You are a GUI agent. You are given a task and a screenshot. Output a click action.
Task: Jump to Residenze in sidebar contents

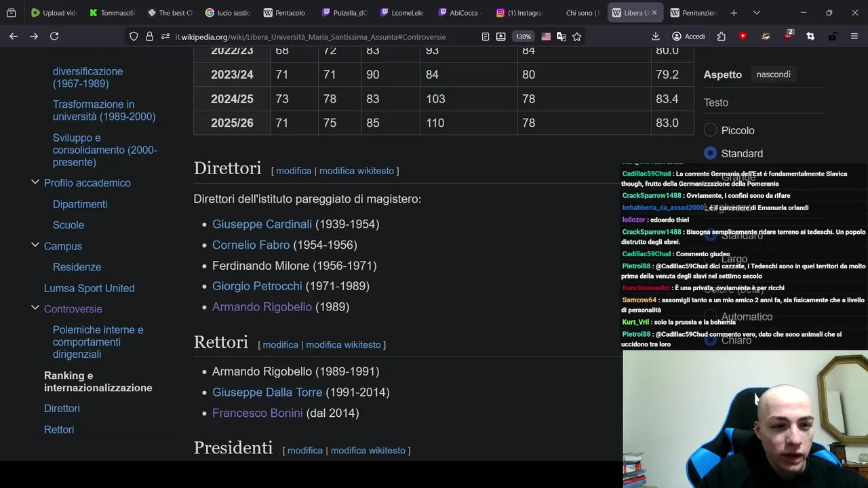tap(77, 267)
